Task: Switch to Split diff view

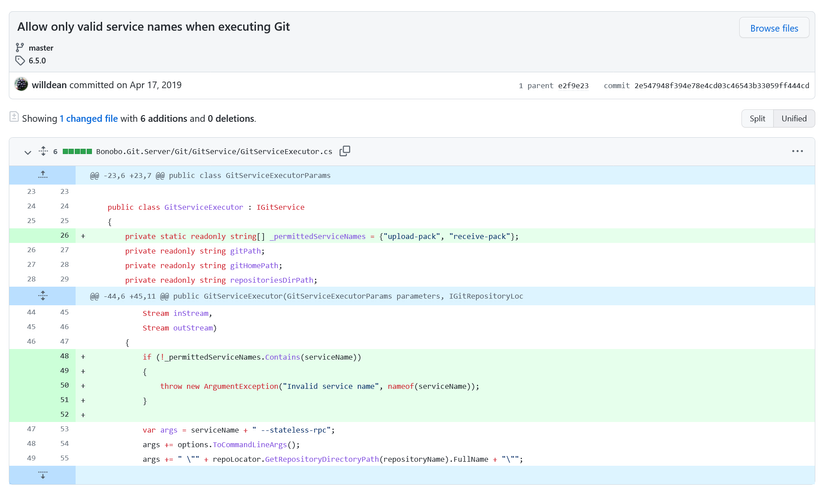Action: point(757,118)
